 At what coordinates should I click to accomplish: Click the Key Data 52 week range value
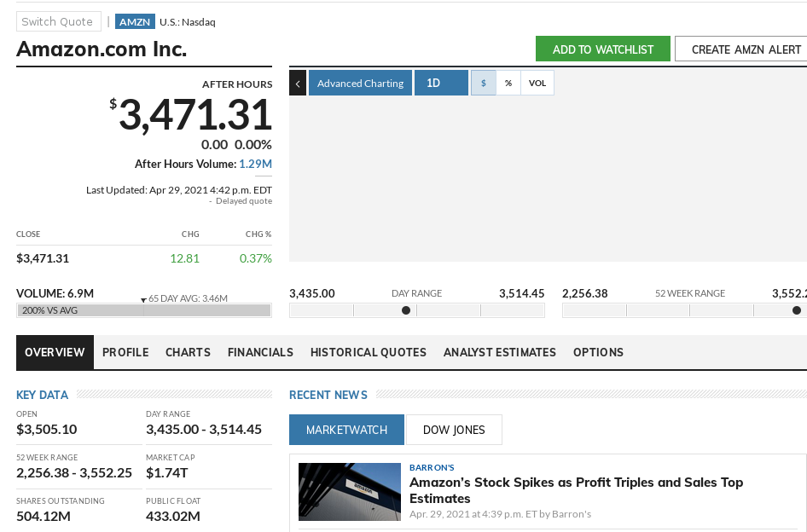pyautogui.click(x=74, y=472)
